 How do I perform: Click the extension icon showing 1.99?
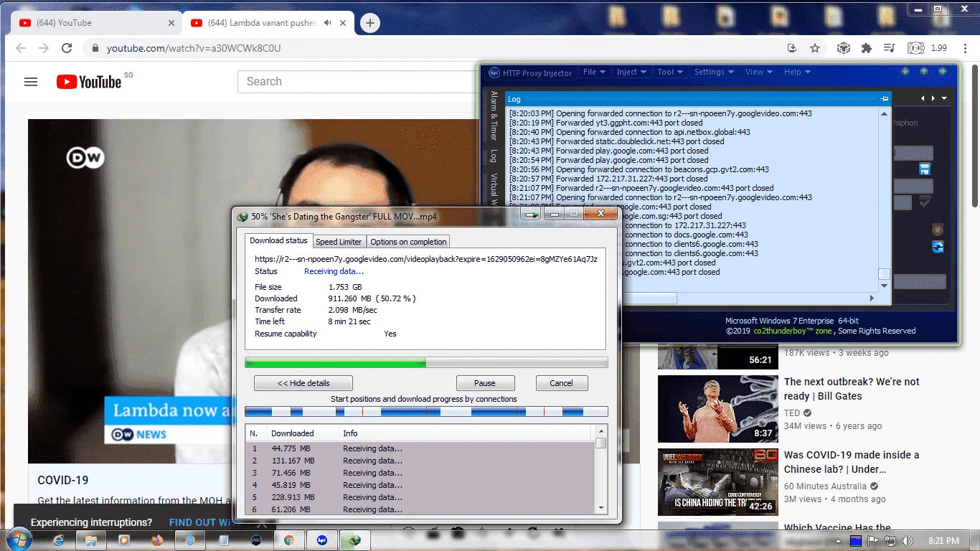coord(926,48)
